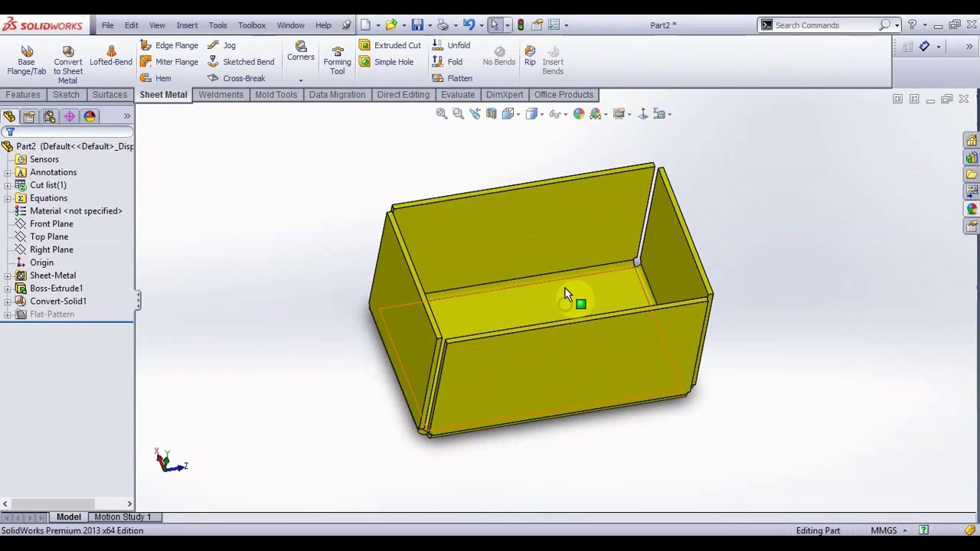The image size is (980, 551).
Task: Expand the left panel tabs chevron
Action: 127,116
